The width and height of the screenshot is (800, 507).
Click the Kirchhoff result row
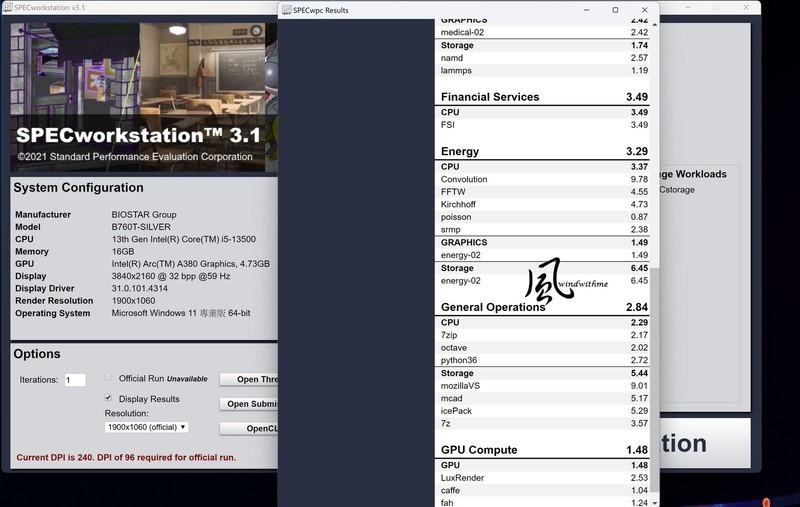click(543, 204)
